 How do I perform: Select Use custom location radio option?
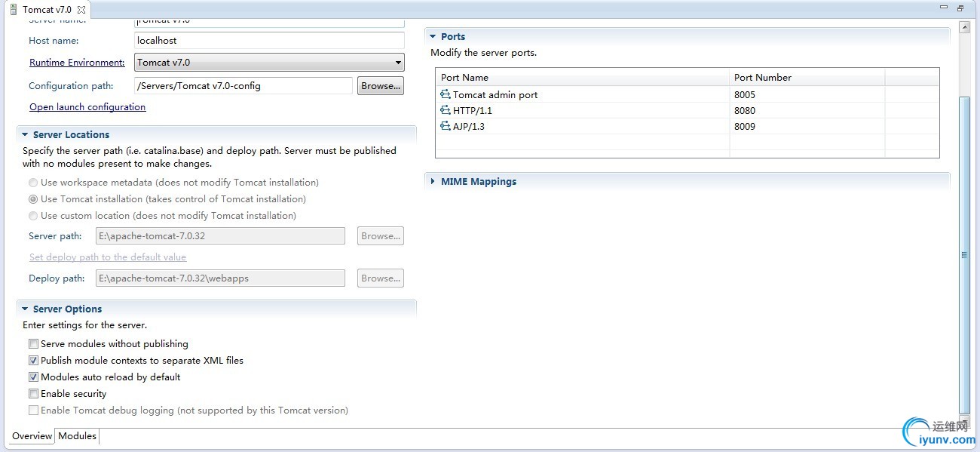(33, 216)
